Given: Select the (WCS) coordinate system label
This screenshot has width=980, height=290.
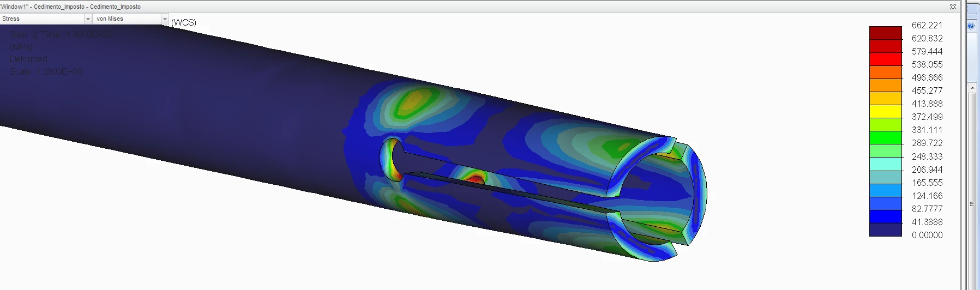Looking at the screenshot, I should (x=184, y=22).
